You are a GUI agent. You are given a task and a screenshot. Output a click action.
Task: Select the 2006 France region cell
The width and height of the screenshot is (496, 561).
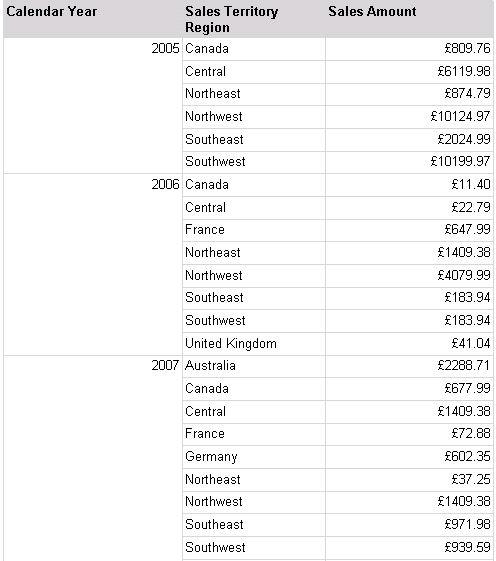tap(254, 230)
